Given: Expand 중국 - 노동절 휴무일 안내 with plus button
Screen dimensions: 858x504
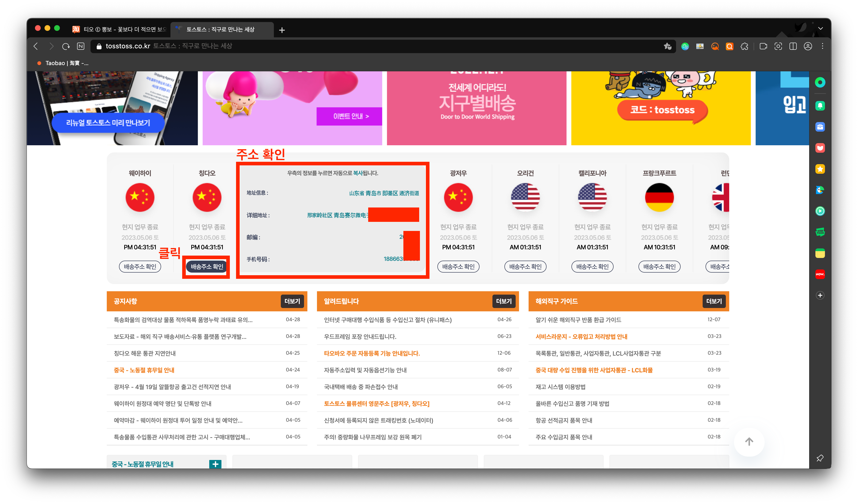Looking at the screenshot, I should [215, 464].
